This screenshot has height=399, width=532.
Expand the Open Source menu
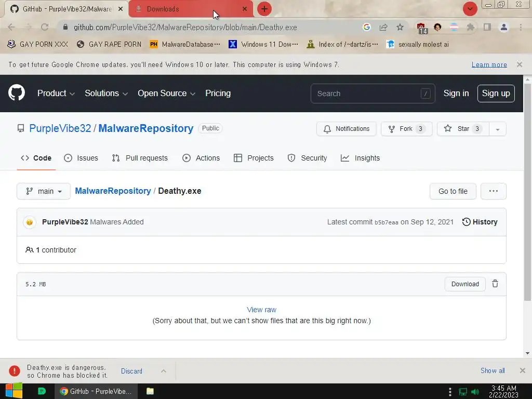[167, 94]
